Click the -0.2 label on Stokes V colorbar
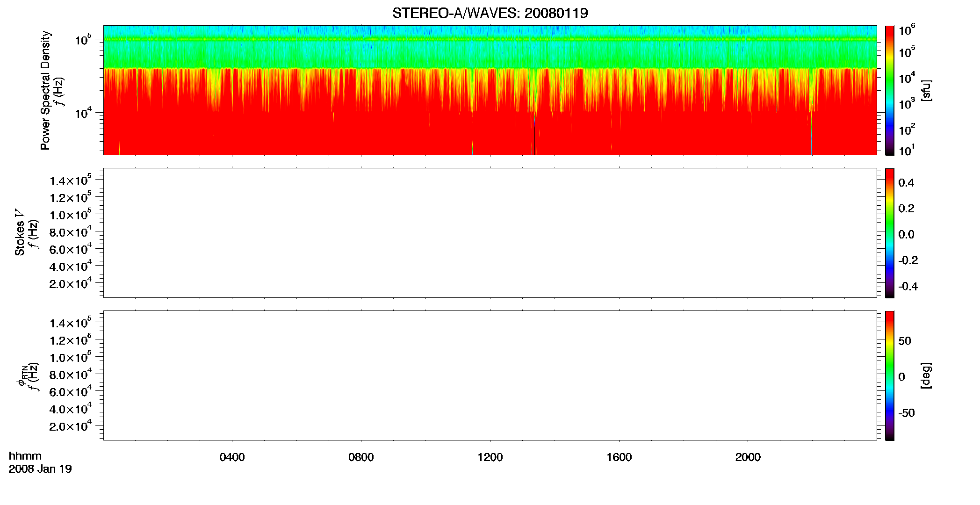 (x=908, y=260)
